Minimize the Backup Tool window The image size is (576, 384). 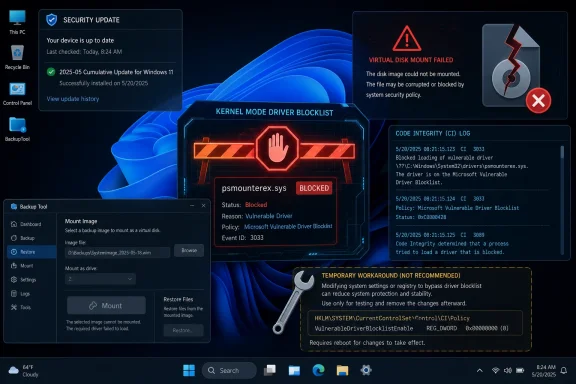192,206
